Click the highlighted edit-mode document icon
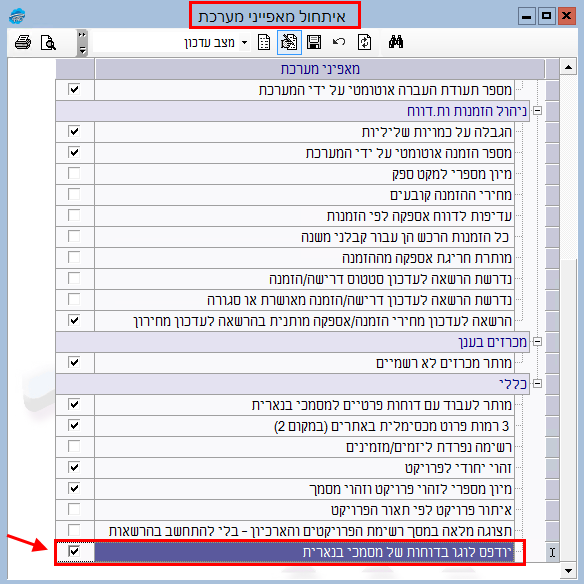584x584 pixels. (x=289, y=42)
